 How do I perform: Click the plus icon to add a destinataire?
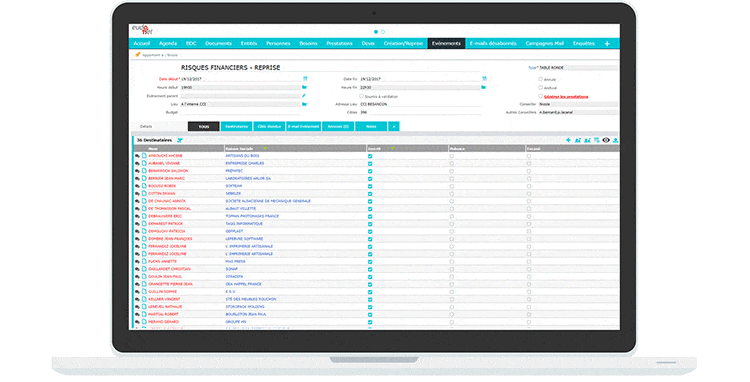pyautogui.click(x=568, y=140)
